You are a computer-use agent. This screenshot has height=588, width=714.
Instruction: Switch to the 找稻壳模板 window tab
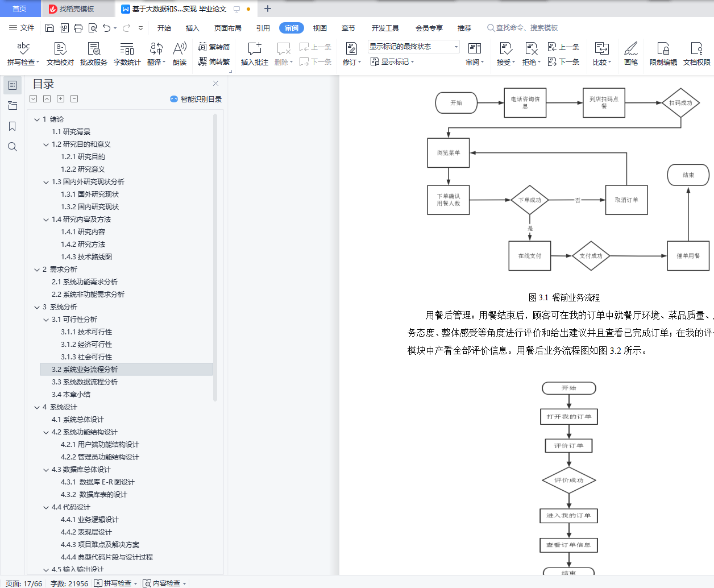coord(77,9)
